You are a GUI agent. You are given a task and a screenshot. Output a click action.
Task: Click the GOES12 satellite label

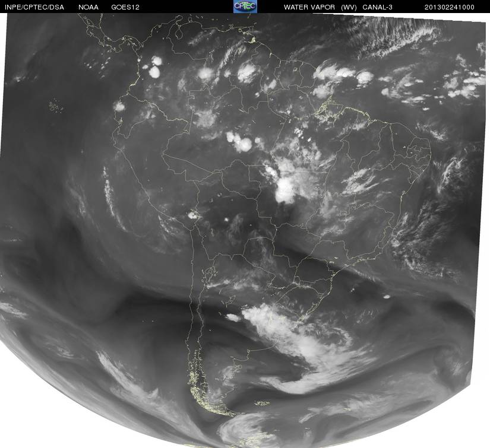(x=125, y=7)
